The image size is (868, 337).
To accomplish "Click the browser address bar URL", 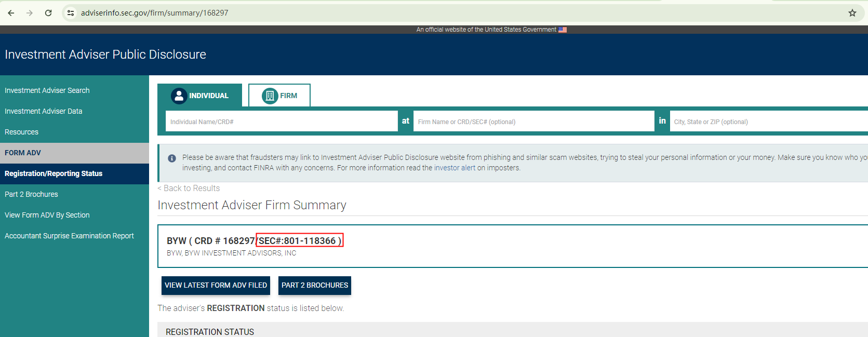I will [x=155, y=13].
